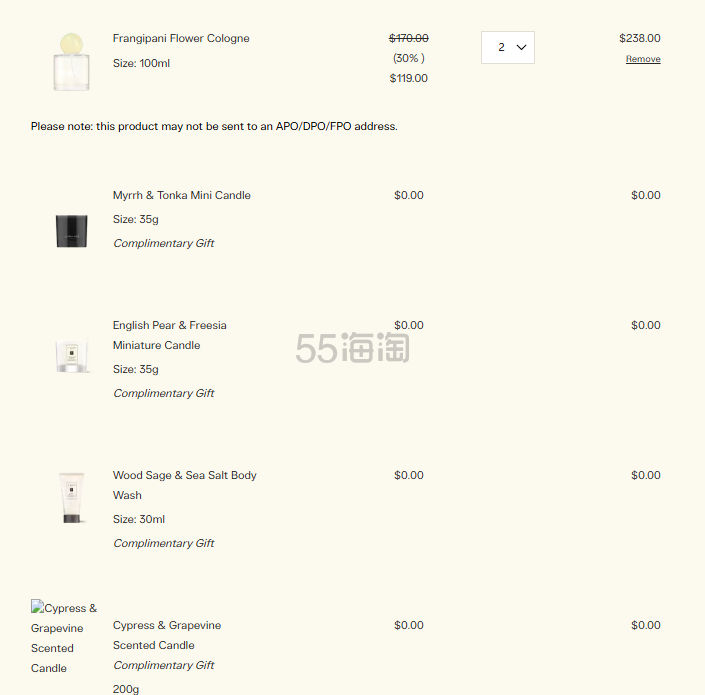Click the Myrrh & Tonka Mini Candle image
The height and width of the screenshot is (695, 705).
tap(72, 230)
